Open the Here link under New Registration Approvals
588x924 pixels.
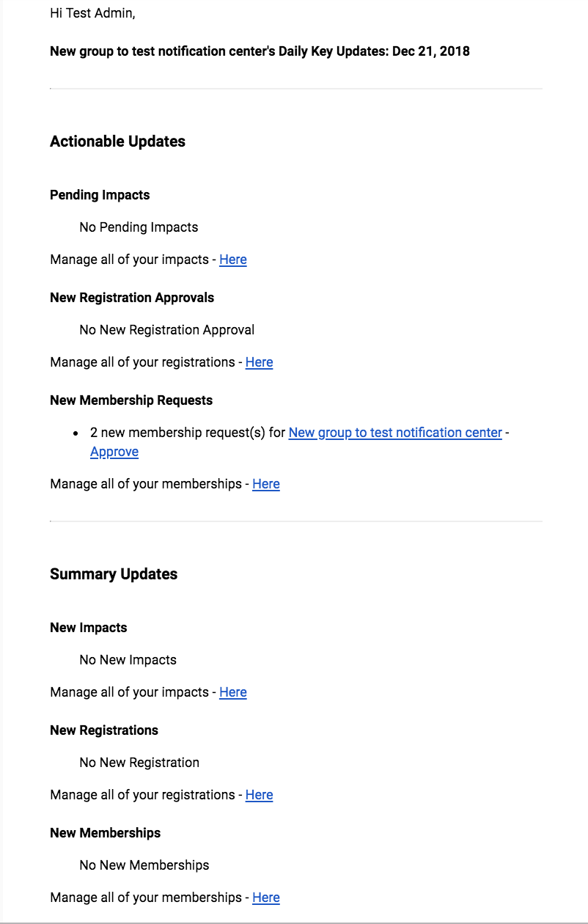[x=260, y=362]
